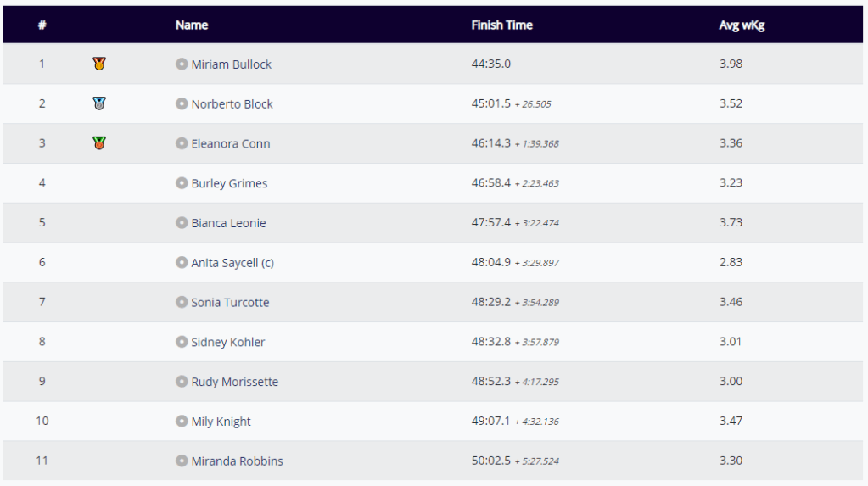868x486 pixels.
Task: Click the circle icon beside Sonia Turcotte
Action: click(182, 302)
